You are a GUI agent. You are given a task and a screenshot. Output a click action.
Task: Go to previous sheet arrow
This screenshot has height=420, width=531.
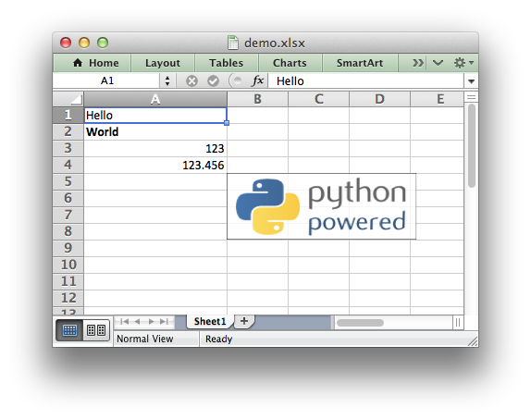[x=137, y=321]
